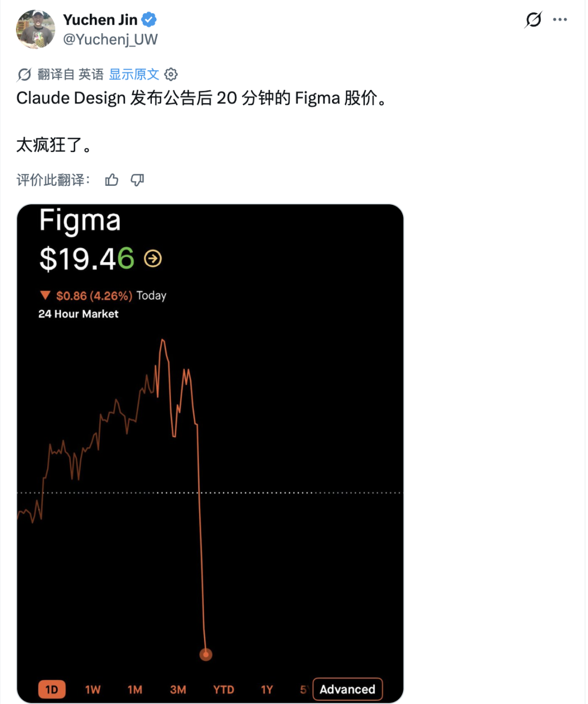Click the Grok icon beside the translation label
Viewport: 588px width, 704px height.
[x=24, y=74]
